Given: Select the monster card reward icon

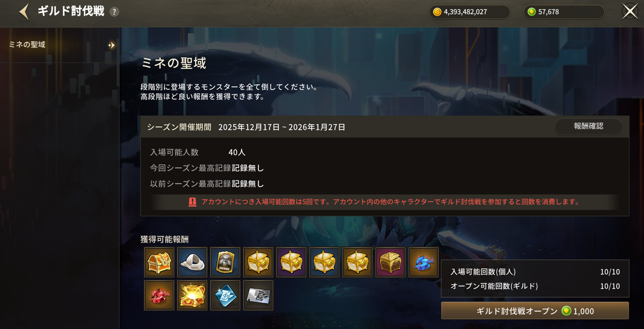Looking at the screenshot, I should tap(225, 262).
